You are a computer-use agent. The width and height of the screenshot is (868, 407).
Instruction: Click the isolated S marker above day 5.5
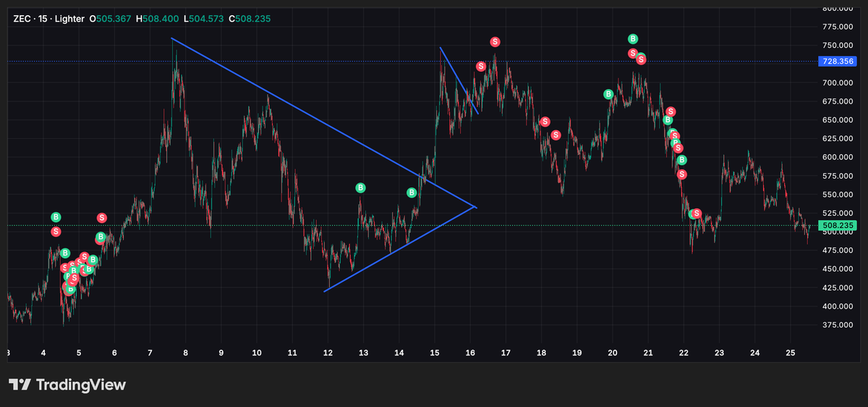coord(102,217)
